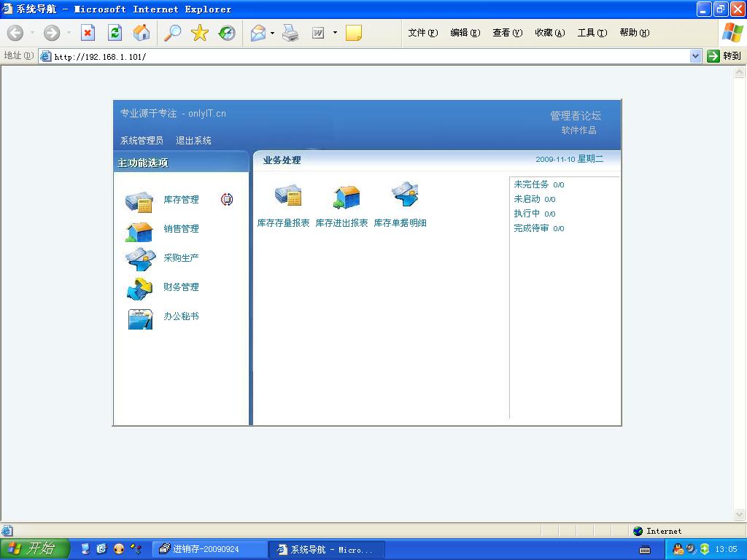The width and height of the screenshot is (747, 560).
Task: Open the 查看(V) menu
Action: [507, 33]
